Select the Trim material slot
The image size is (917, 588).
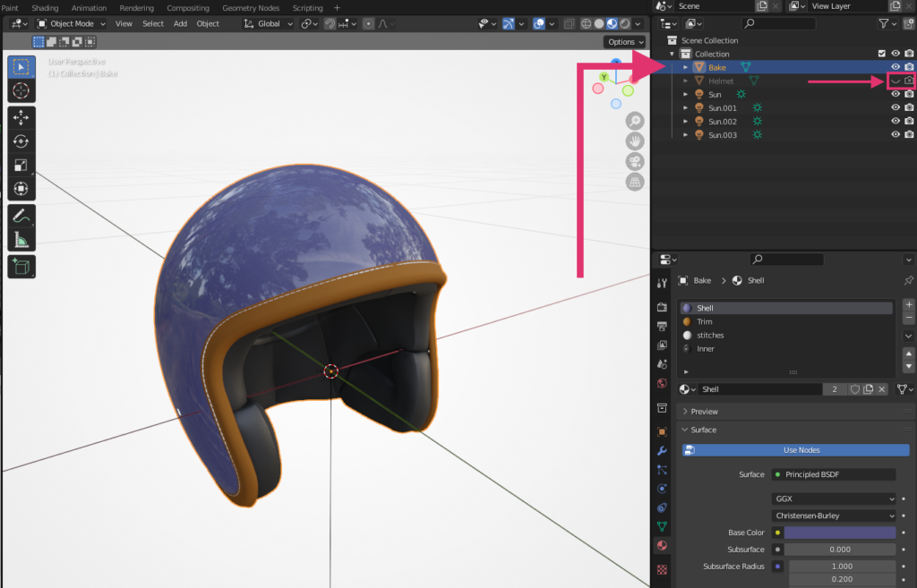[786, 321]
